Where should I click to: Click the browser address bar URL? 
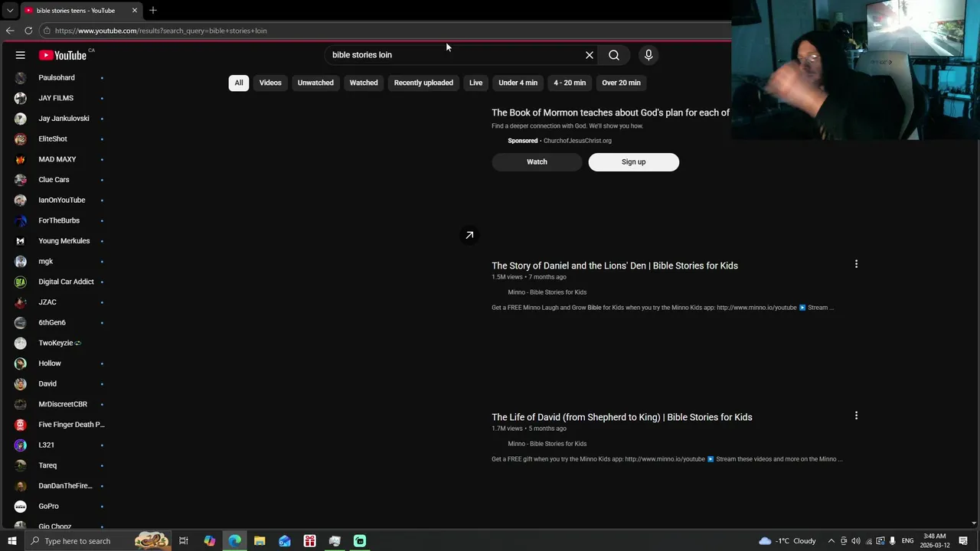click(x=161, y=31)
